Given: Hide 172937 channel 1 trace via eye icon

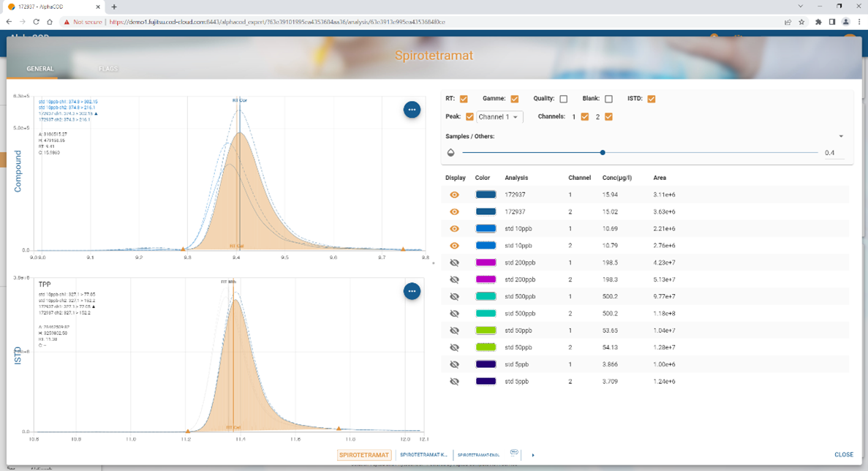Looking at the screenshot, I should point(454,195).
